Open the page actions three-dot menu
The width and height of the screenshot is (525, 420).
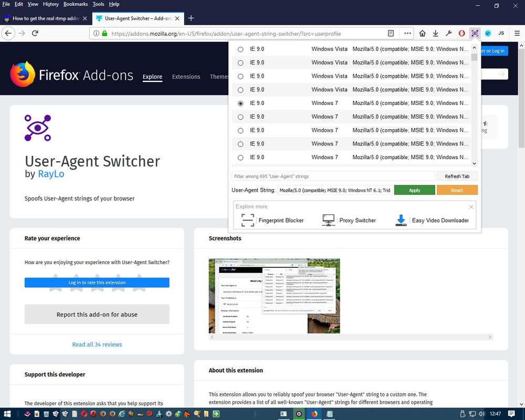[x=407, y=33]
